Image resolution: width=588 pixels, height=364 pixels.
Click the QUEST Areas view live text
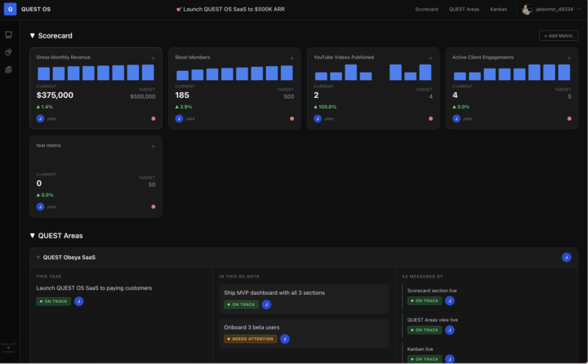point(432,320)
